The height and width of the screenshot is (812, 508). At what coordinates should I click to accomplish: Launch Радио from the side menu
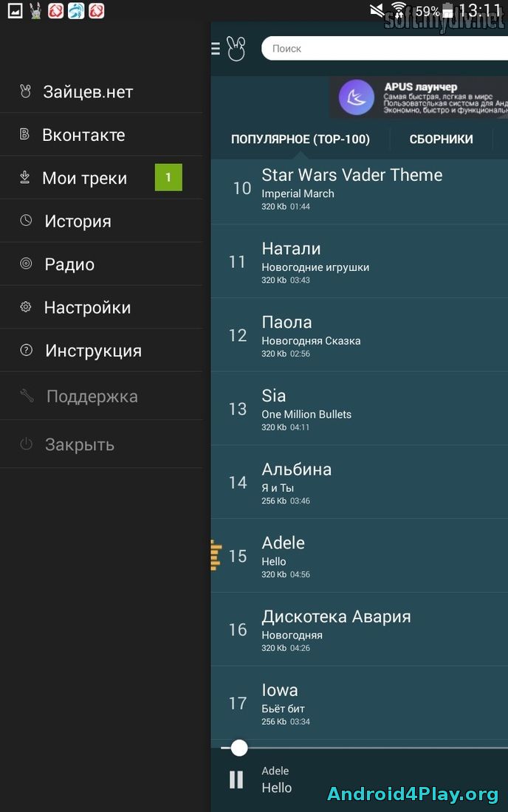tap(101, 264)
